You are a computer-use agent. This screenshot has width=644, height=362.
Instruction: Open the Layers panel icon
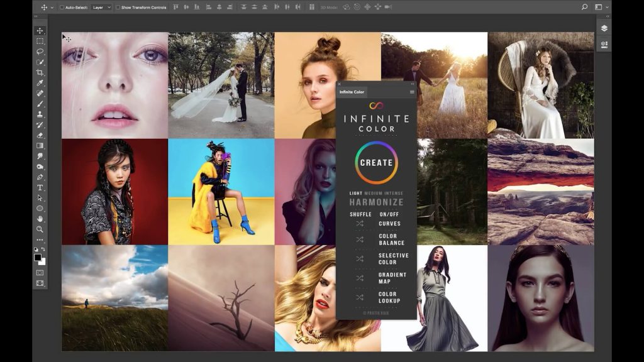tap(604, 28)
